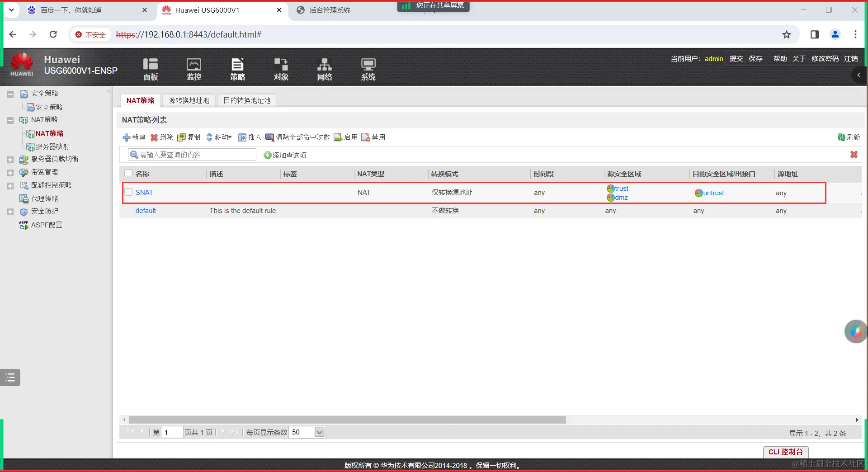Click the floating list icon at bottom left
Viewport: 868px width, 472px height.
pos(10,377)
